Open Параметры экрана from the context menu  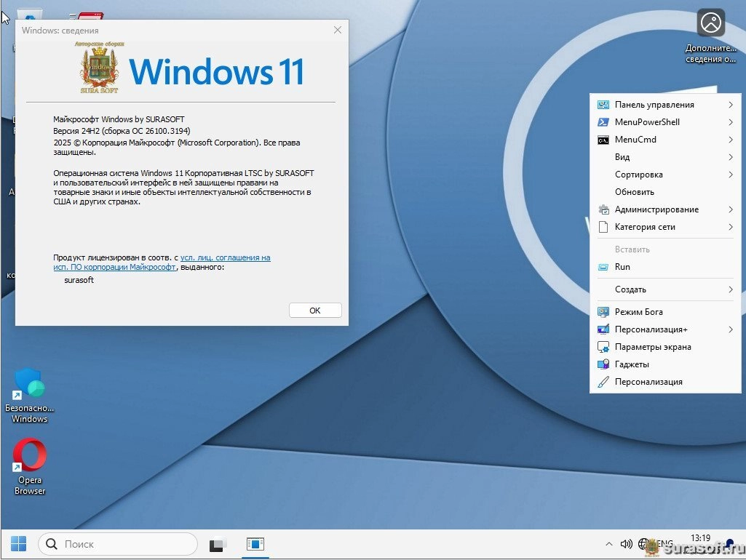click(652, 347)
